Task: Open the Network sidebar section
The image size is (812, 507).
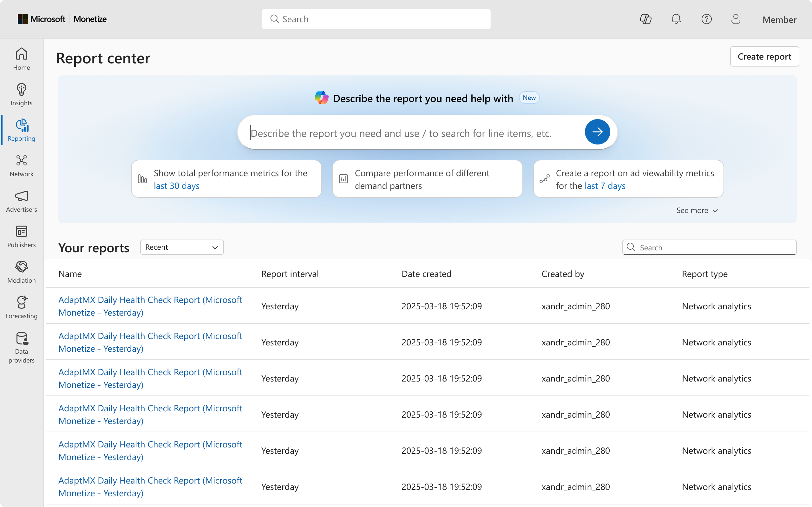Action: [x=22, y=166]
